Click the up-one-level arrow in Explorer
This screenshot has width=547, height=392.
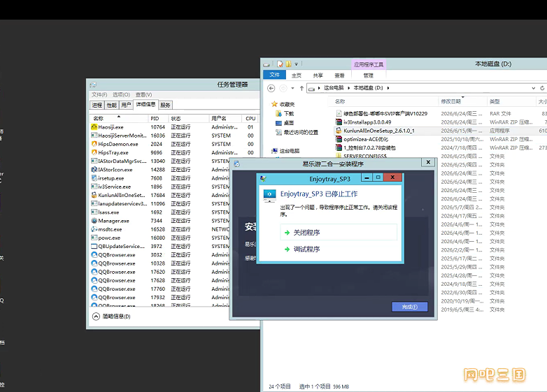click(301, 88)
